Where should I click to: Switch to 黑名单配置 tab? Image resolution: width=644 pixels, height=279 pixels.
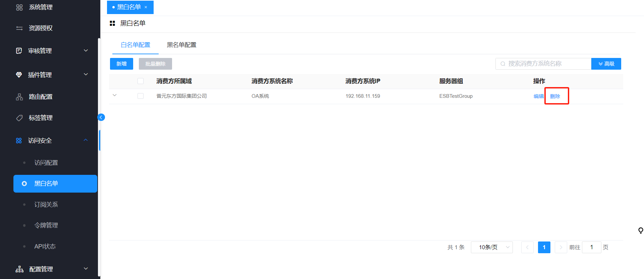[181, 45]
